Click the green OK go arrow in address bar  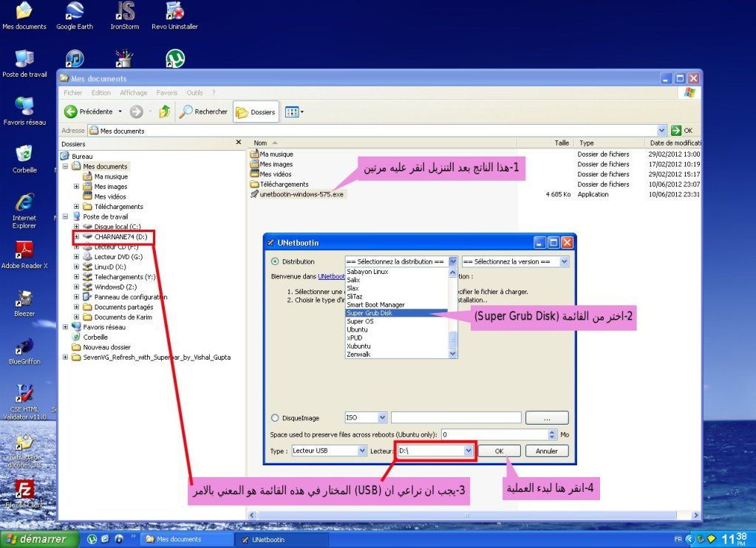pos(676,130)
